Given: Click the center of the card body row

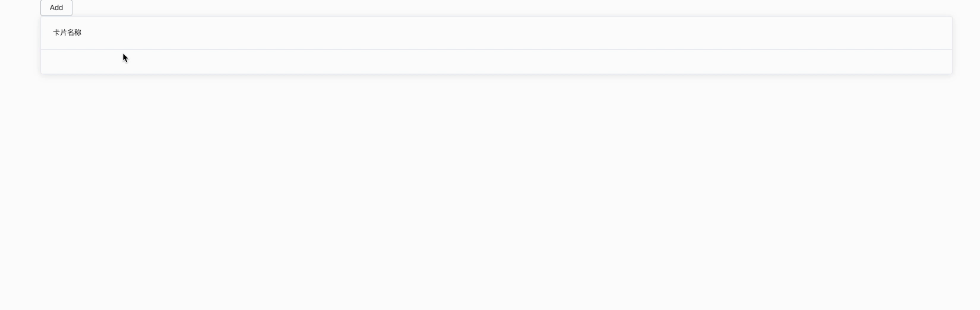Looking at the screenshot, I should coord(497,62).
